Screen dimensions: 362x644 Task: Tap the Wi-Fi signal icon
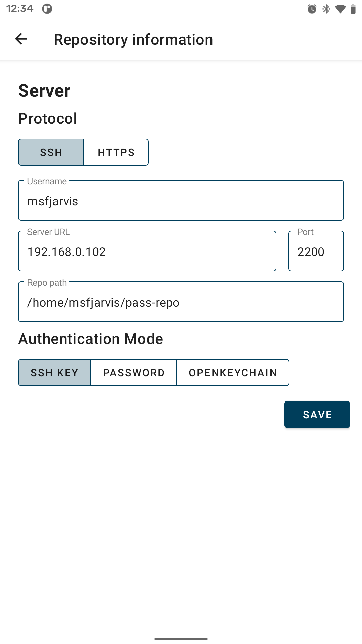click(340, 9)
